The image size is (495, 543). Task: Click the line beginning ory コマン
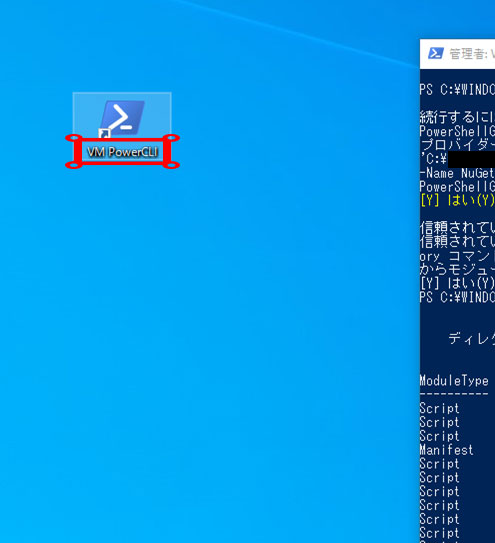tap(457, 256)
